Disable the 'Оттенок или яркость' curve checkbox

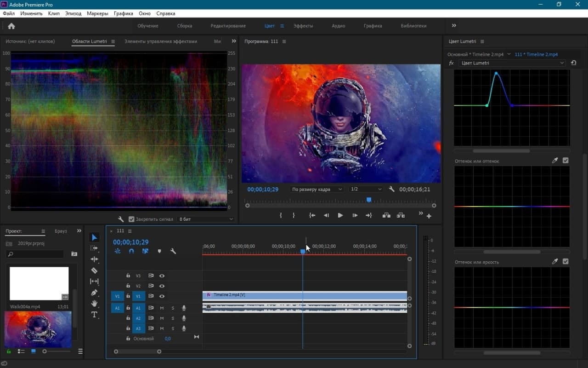click(x=565, y=262)
